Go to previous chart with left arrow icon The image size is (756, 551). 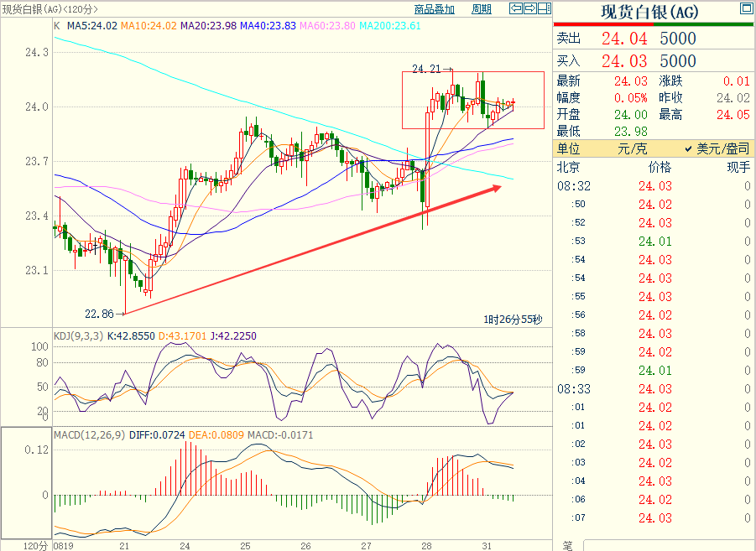point(516,8)
